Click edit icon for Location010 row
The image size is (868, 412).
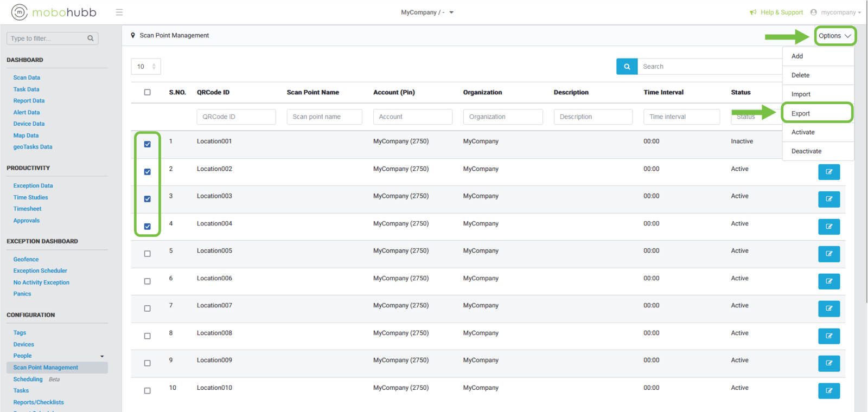[828, 390]
